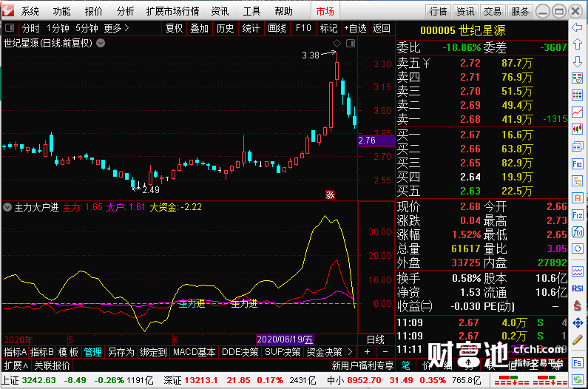
Task: Click the down arrow icon in right sidebar
Action: 577,61
